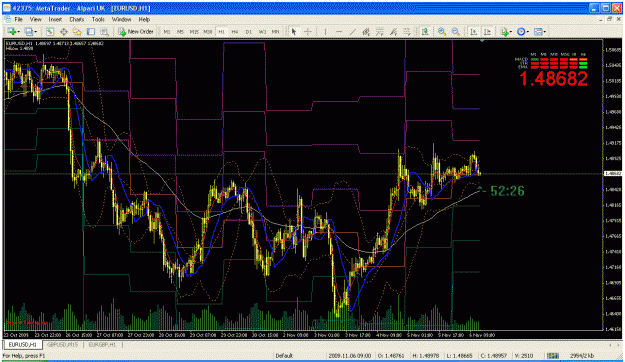Open the Navigator star-folder icon
This screenshot has height=362, width=625.
coord(77,31)
